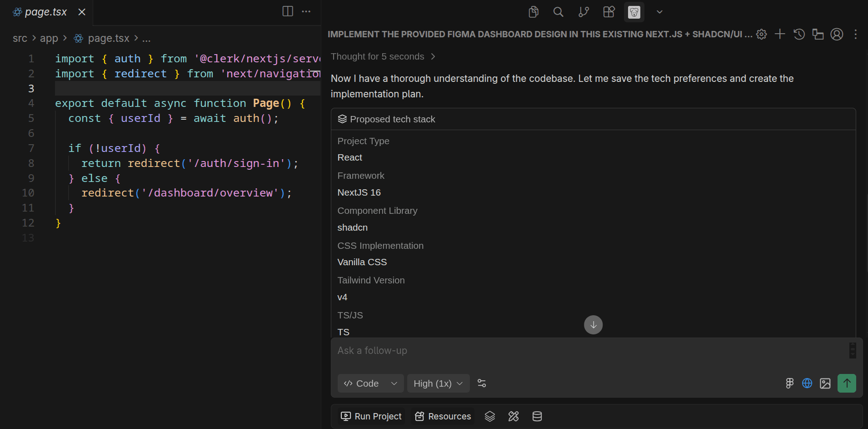Start a new chat with plus icon

pos(780,34)
